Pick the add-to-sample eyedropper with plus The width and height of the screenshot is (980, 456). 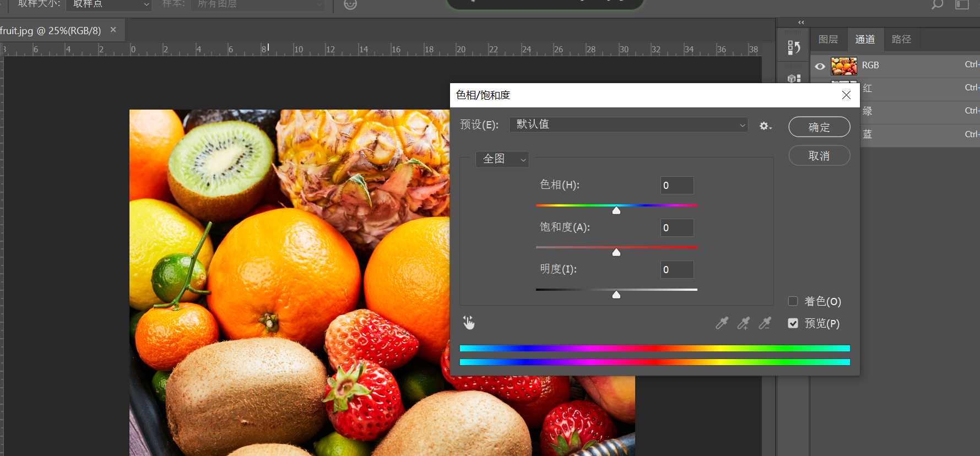[x=743, y=323]
